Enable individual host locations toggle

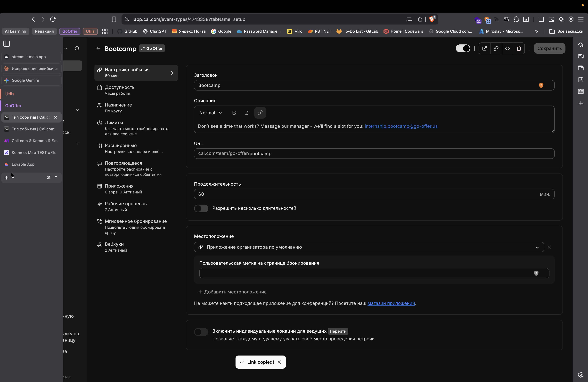tap(201, 332)
